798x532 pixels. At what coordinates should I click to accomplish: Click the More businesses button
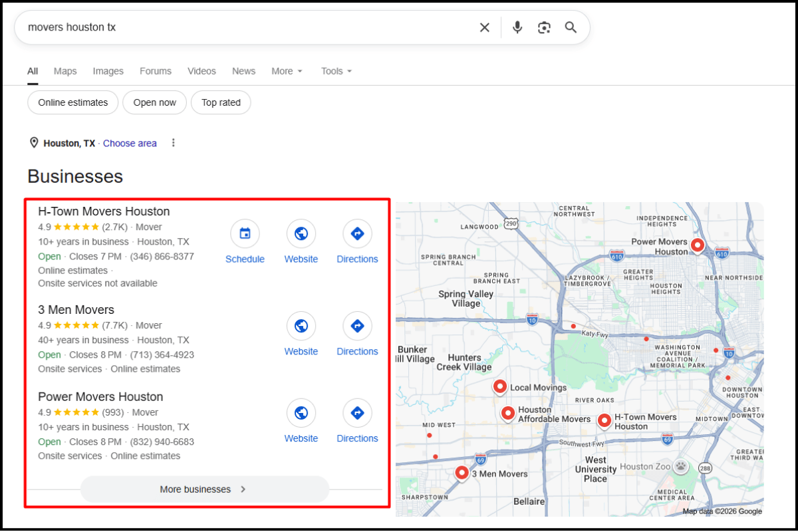coord(205,489)
